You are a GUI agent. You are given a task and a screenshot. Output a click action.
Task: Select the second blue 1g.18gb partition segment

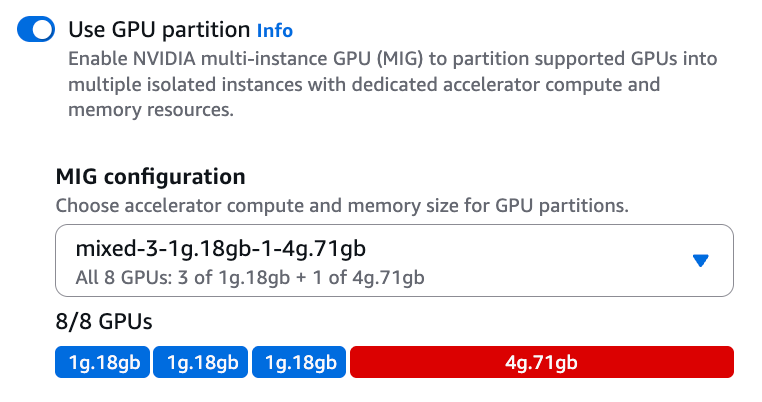tap(200, 362)
